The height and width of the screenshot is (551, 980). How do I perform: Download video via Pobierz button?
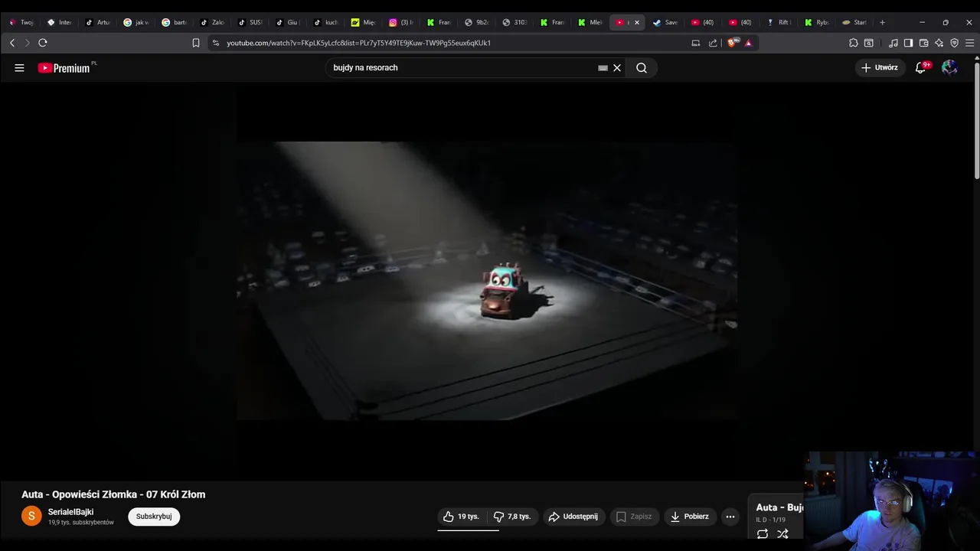pos(690,517)
